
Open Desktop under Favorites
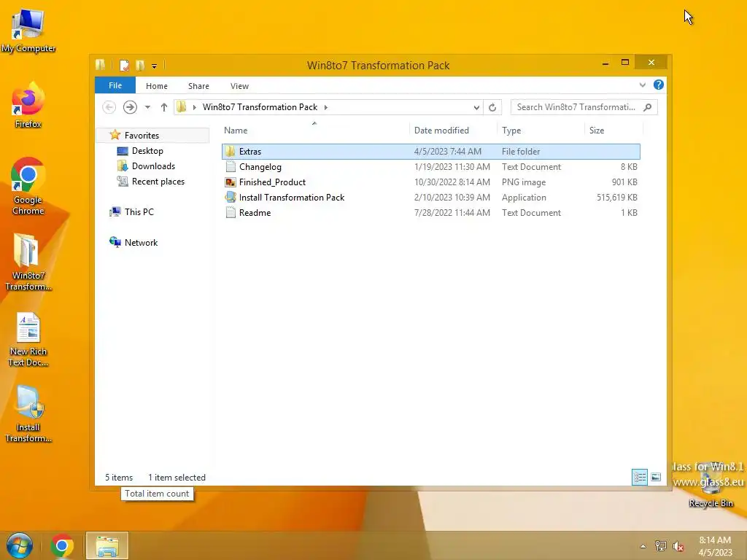(x=147, y=151)
